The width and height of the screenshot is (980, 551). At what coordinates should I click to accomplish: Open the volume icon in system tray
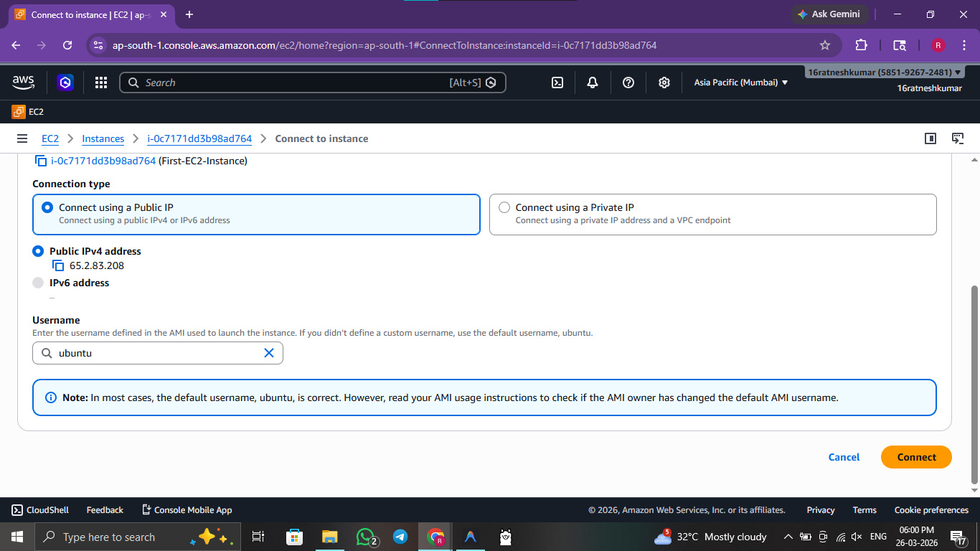(x=857, y=537)
